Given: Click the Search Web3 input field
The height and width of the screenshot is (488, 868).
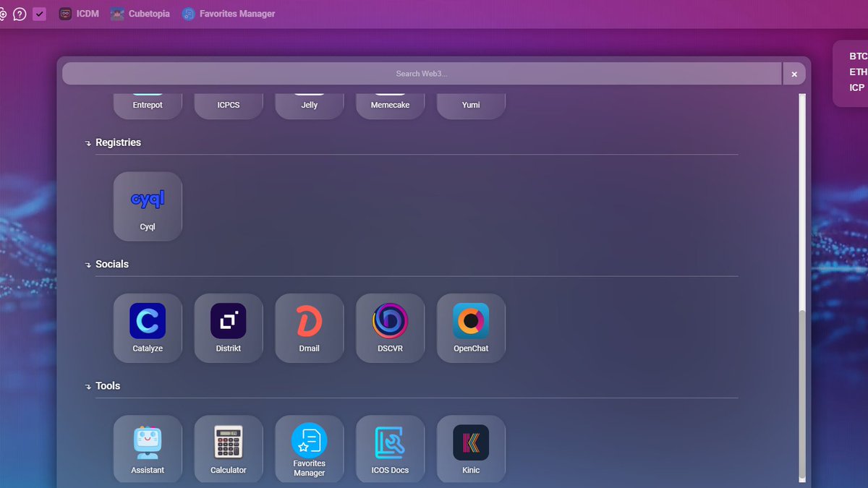Looking at the screenshot, I should (422, 74).
